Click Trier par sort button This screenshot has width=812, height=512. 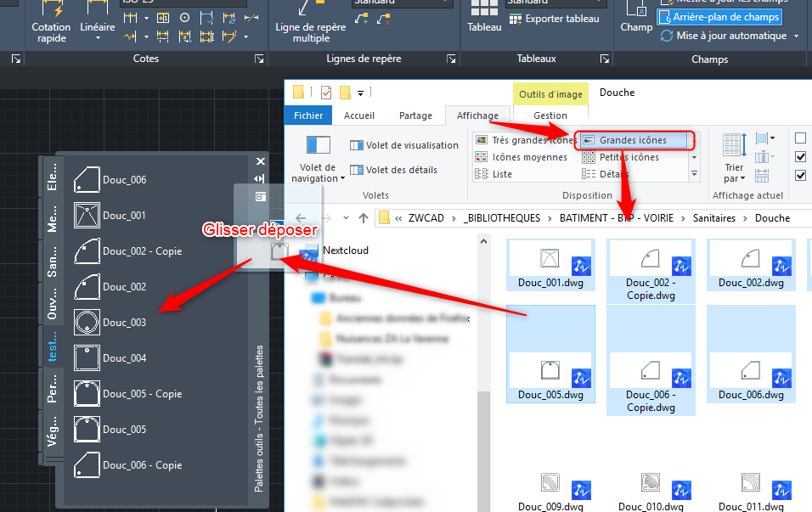[735, 159]
